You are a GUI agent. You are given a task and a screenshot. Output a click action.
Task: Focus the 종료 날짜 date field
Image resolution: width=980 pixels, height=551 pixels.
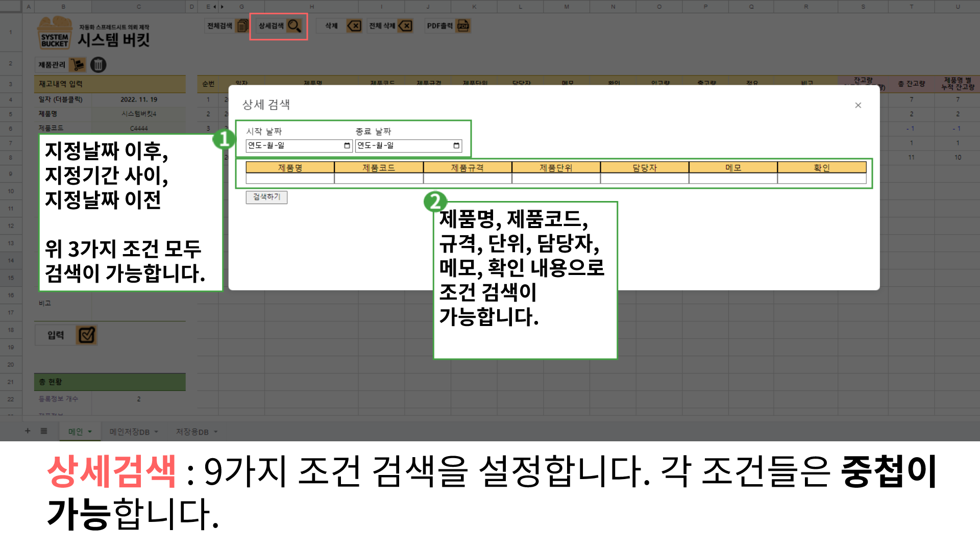point(408,146)
